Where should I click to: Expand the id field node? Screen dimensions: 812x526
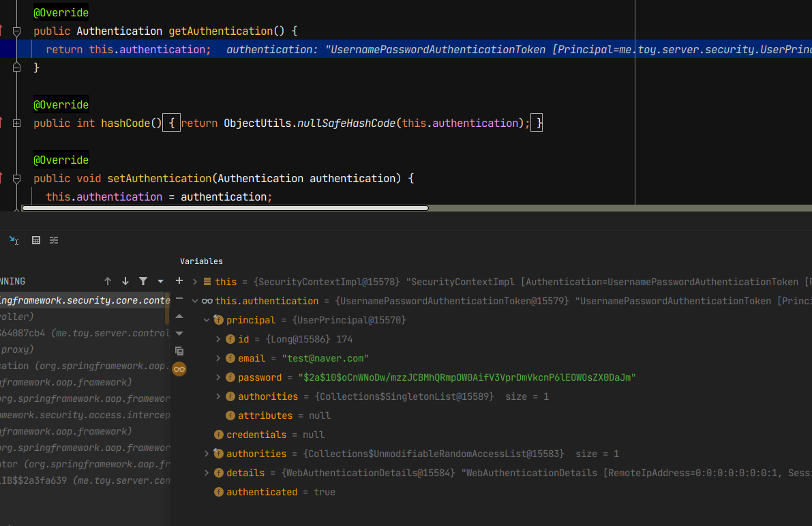coord(218,340)
